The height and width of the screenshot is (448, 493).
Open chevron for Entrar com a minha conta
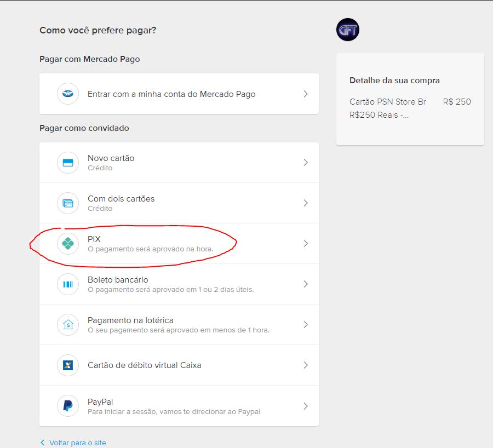306,94
